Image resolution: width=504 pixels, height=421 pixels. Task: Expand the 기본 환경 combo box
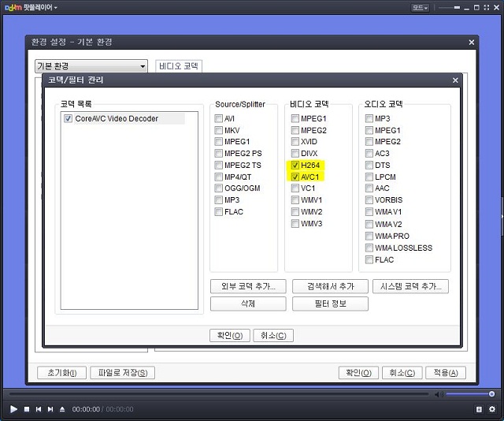pyautogui.click(x=91, y=66)
